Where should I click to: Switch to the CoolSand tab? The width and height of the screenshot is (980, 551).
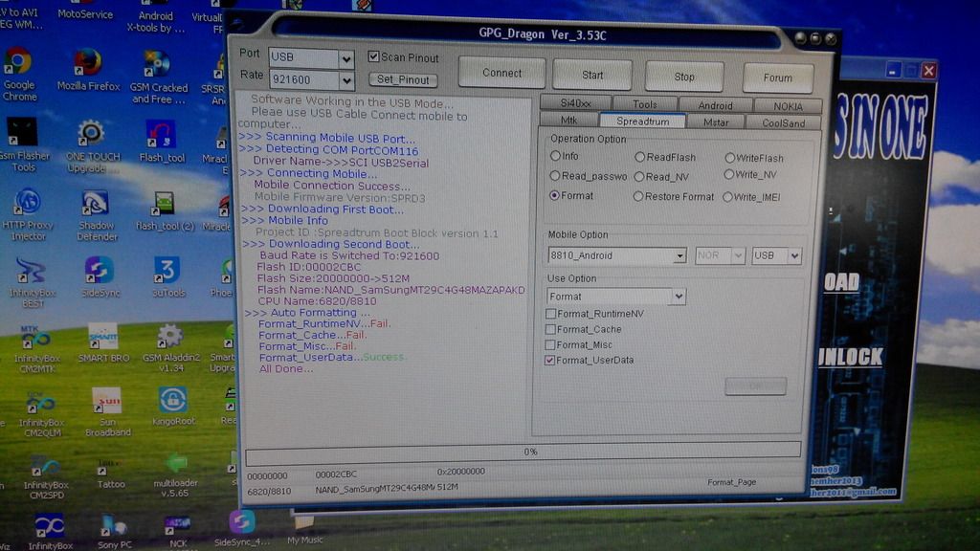pos(783,123)
